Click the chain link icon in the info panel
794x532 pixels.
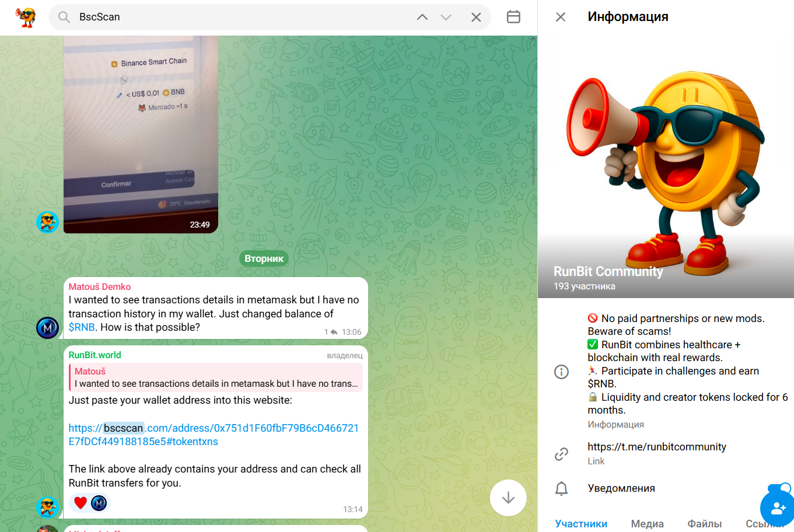(561, 454)
